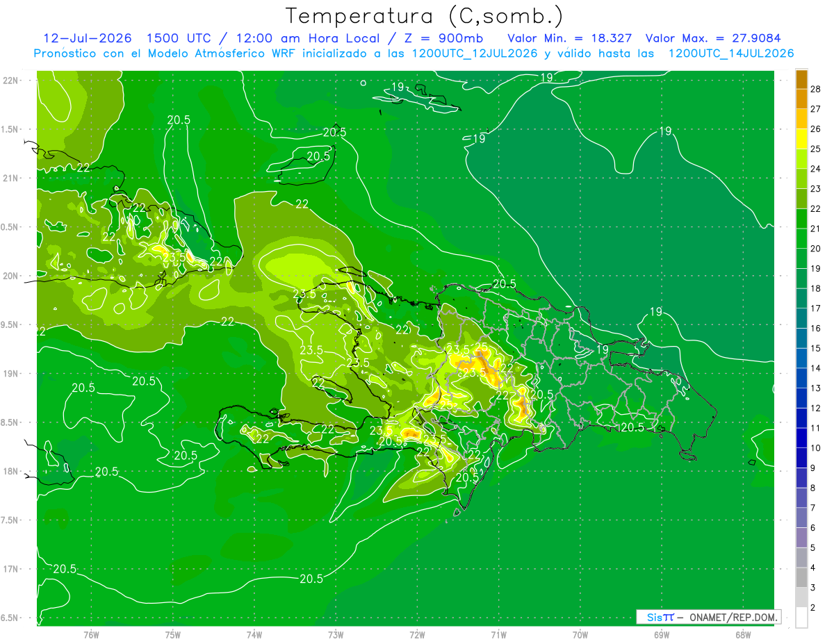Click the 1200UTC_14JUL2026 forecast end time
The image size is (834, 644).
pyautogui.click(x=731, y=53)
